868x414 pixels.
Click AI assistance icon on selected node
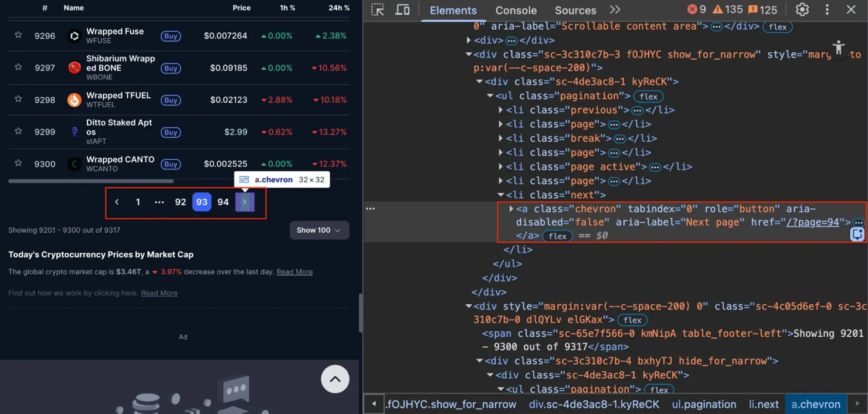click(x=857, y=235)
